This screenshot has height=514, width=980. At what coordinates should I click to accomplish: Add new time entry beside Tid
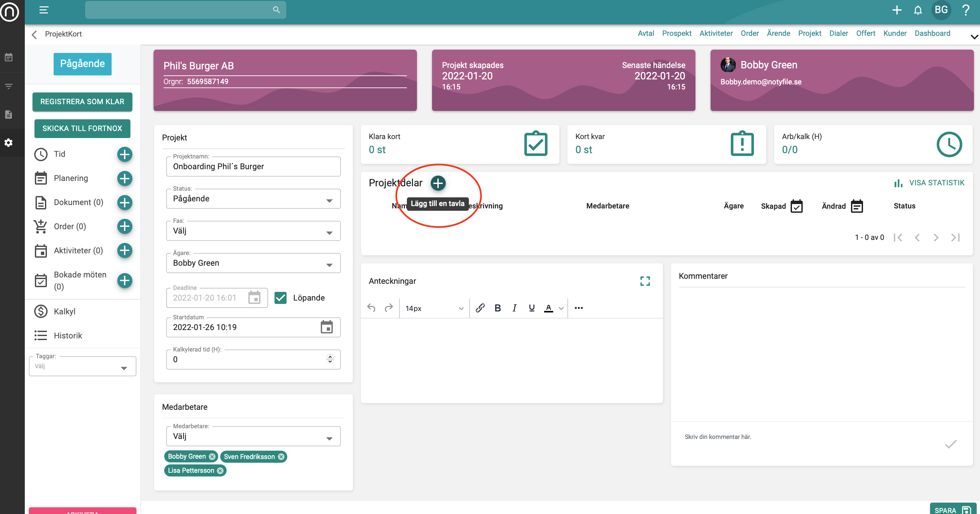pyautogui.click(x=124, y=154)
